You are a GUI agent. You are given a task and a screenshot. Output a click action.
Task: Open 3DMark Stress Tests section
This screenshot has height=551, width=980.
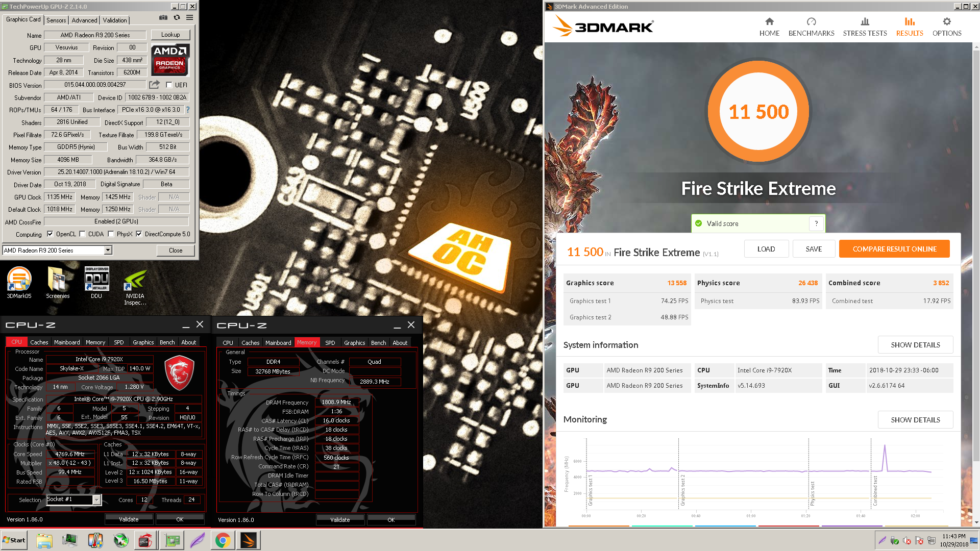pos(865,27)
